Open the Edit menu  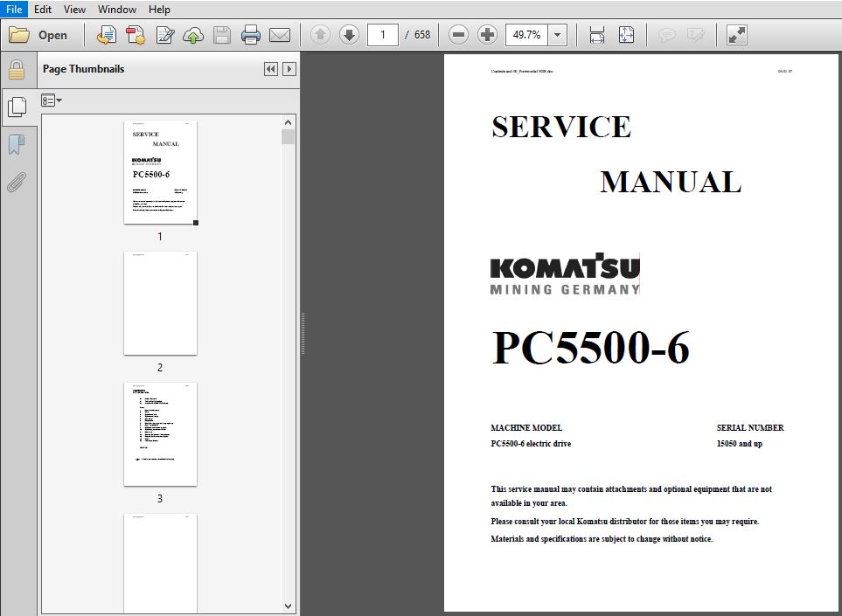pos(43,9)
